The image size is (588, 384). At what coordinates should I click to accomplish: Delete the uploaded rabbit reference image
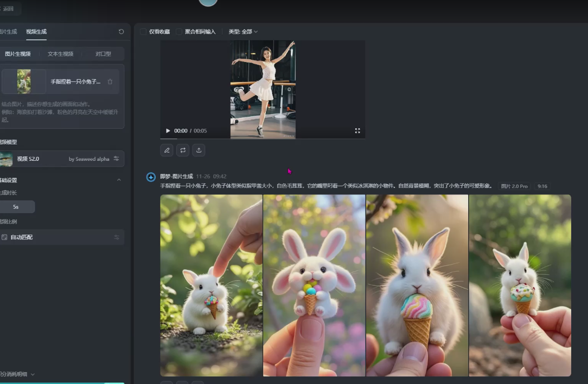coord(110,82)
